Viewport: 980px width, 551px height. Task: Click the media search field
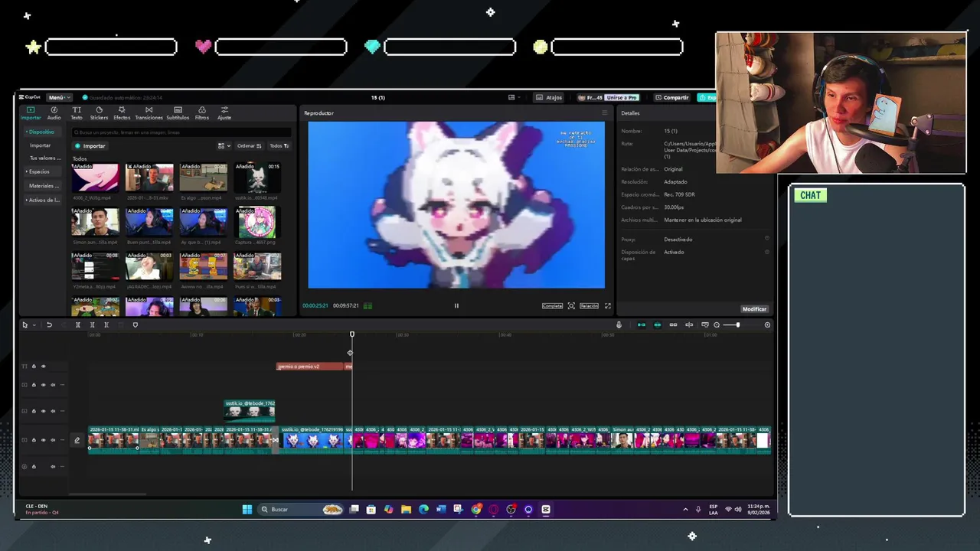[181, 132]
